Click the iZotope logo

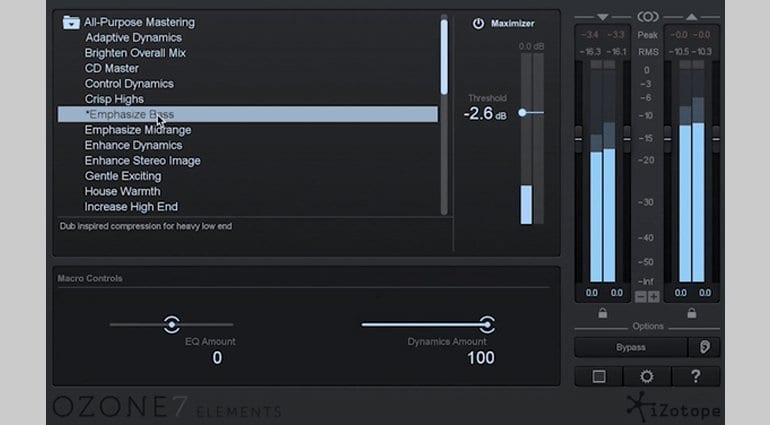click(x=674, y=407)
